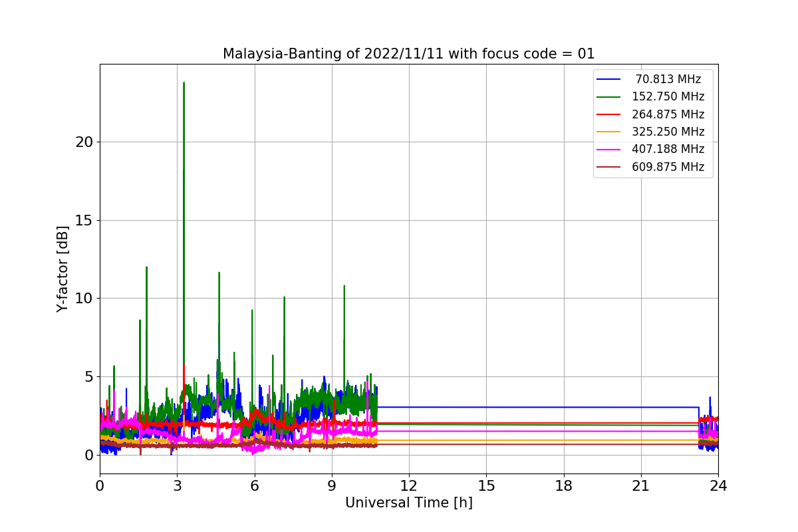
Task: Click the green 152.750 MHz legend line
Action: [608, 96]
